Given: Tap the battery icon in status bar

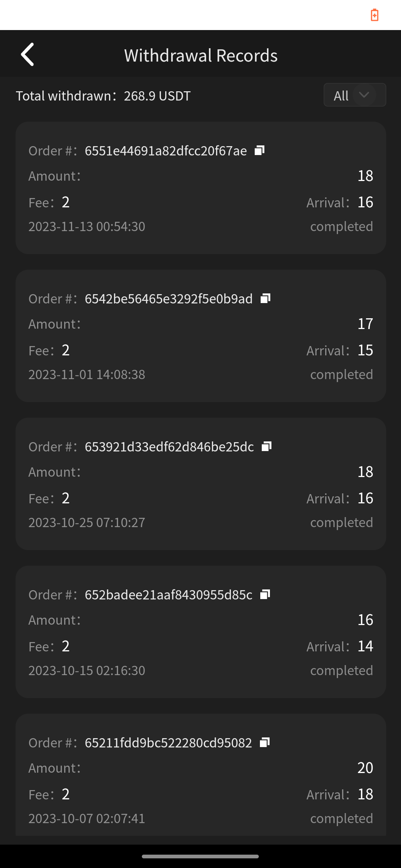Looking at the screenshot, I should pyautogui.click(x=375, y=15).
